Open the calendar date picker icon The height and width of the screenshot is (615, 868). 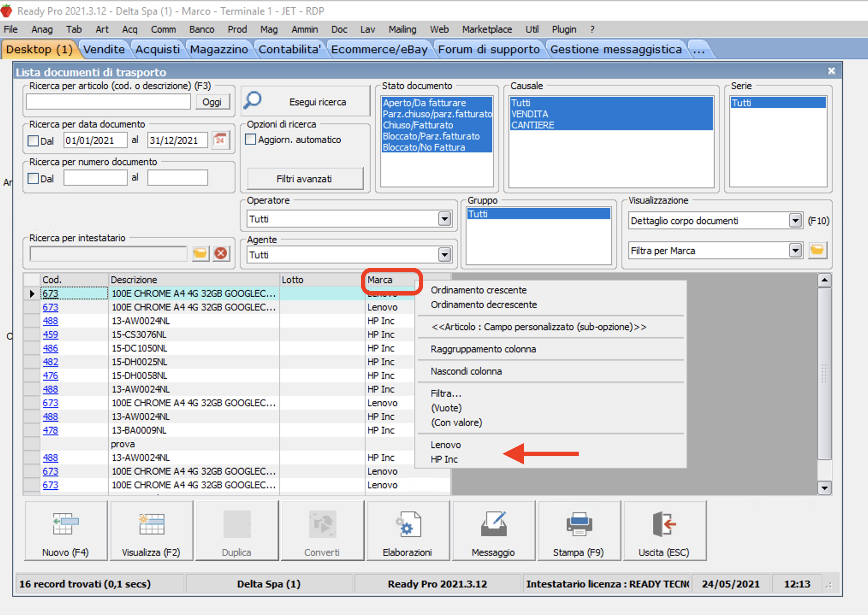[x=220, y=140]
